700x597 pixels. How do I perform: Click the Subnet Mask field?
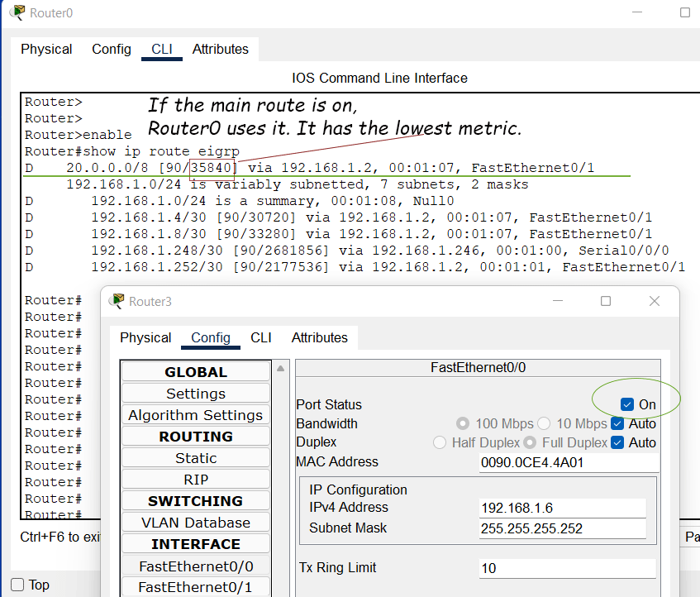coord(563,528)
